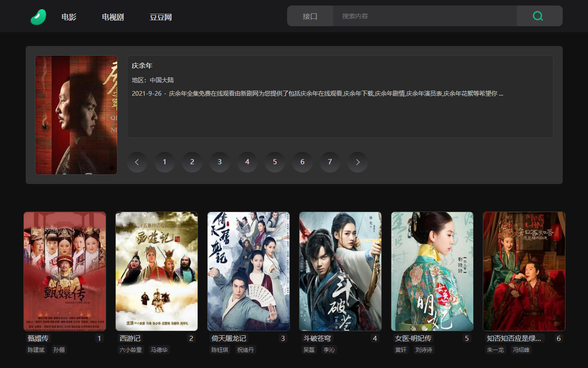Jump to page 4 in pagination

pos(247,162)
